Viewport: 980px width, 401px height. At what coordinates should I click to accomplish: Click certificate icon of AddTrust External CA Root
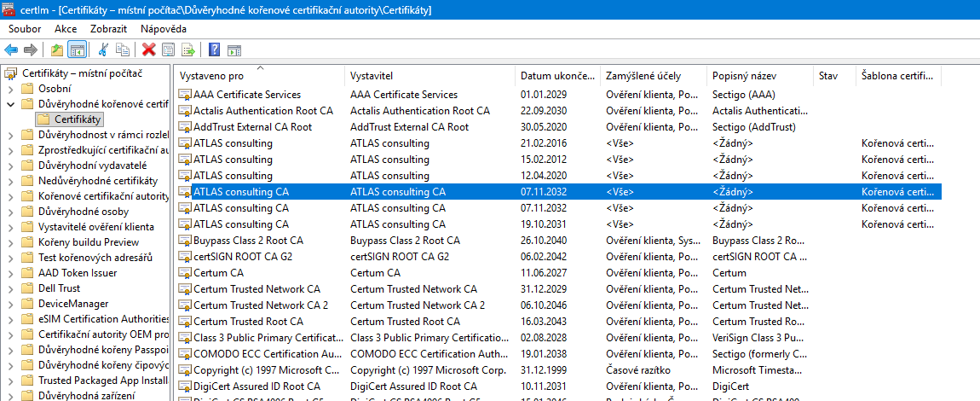184,127
